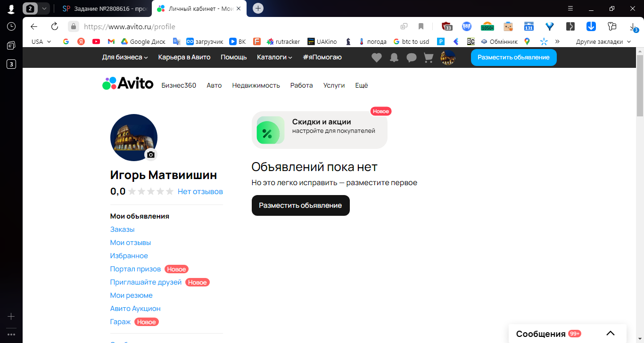Image resolution: width=644 pixels, height=343 pixels.
Task: Open the Каталоги dropdown menu
Action: [x=274, y=57]
